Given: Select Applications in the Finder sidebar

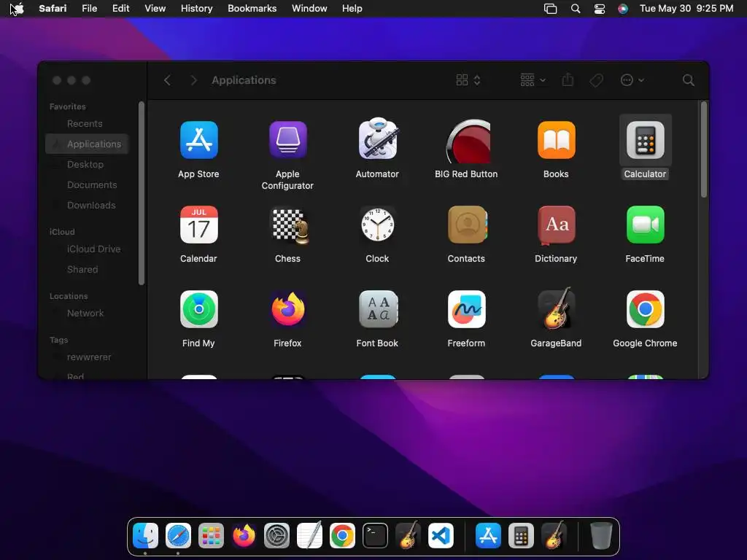Looking at the screenshot, I should click(87, 144).
